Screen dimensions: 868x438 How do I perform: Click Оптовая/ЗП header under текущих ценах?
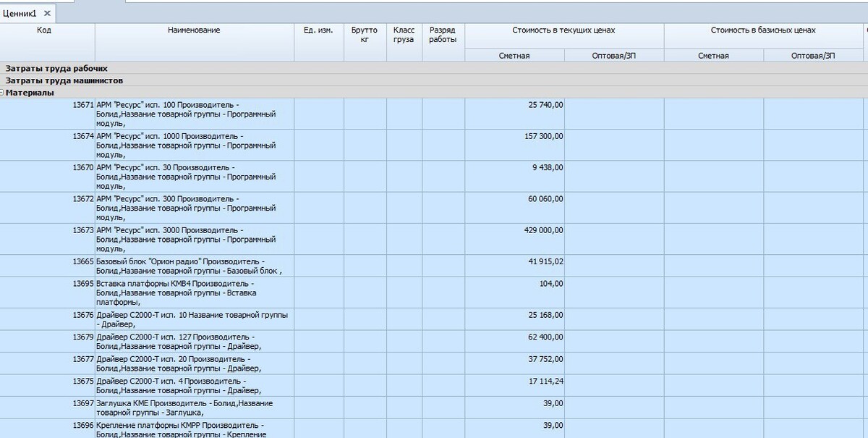(614, 56)
